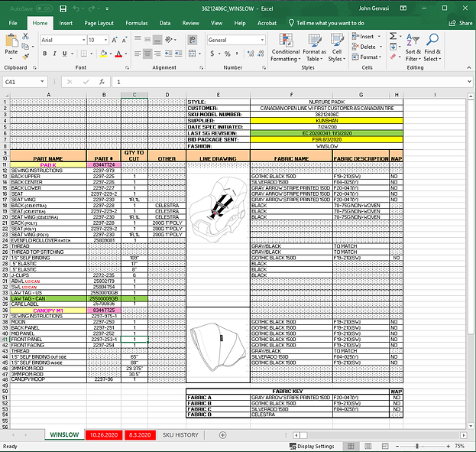Toggle Bold formatting
Viewport: 476px width, 452px height.
click(x=44, y=54)
